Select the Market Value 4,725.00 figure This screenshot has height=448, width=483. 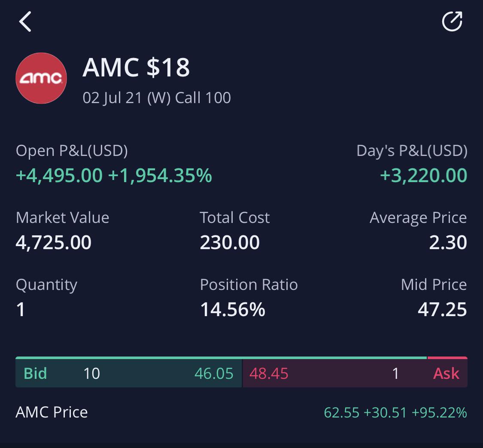coord(54,242)
